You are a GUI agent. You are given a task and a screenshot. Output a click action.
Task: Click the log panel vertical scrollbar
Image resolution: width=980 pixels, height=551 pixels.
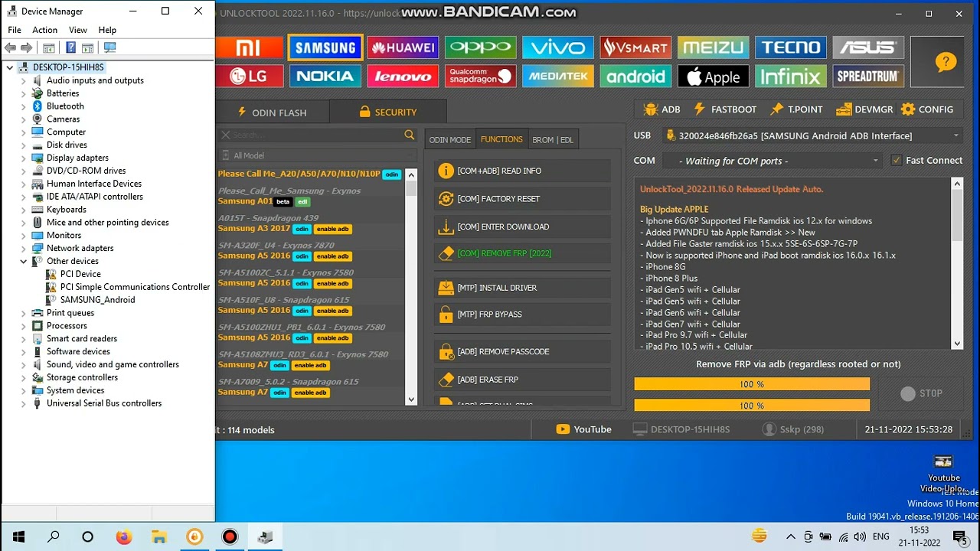pos(957,264)
